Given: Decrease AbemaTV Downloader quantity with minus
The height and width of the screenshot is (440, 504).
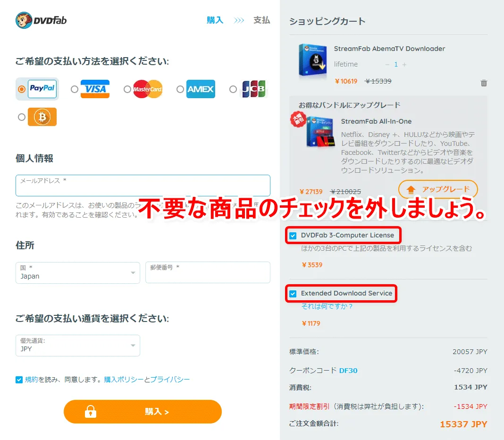Looking at the screenshot, I should click(387, 65).
